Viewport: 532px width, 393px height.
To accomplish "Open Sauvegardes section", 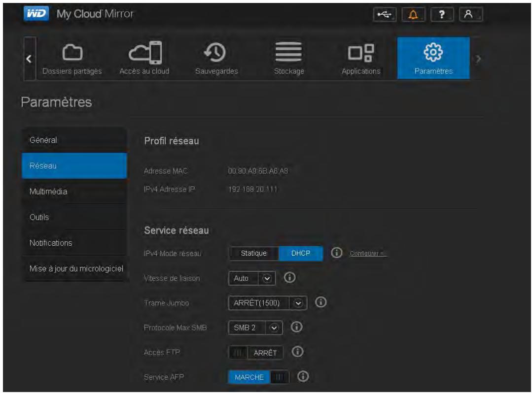I will [216, 58].
